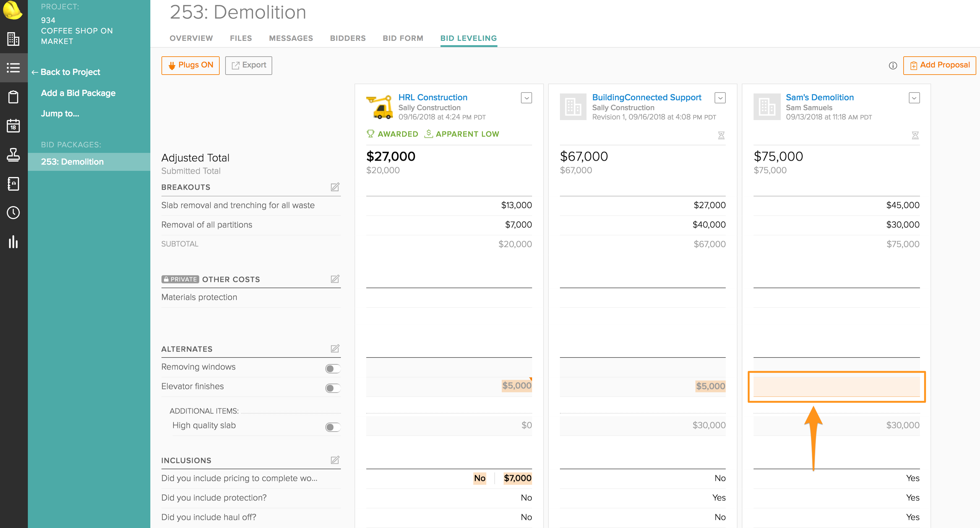Open Sam's Demolition card dropdown arrow
This screenshot has width=980, height=528.
click(x=914, y=98)
